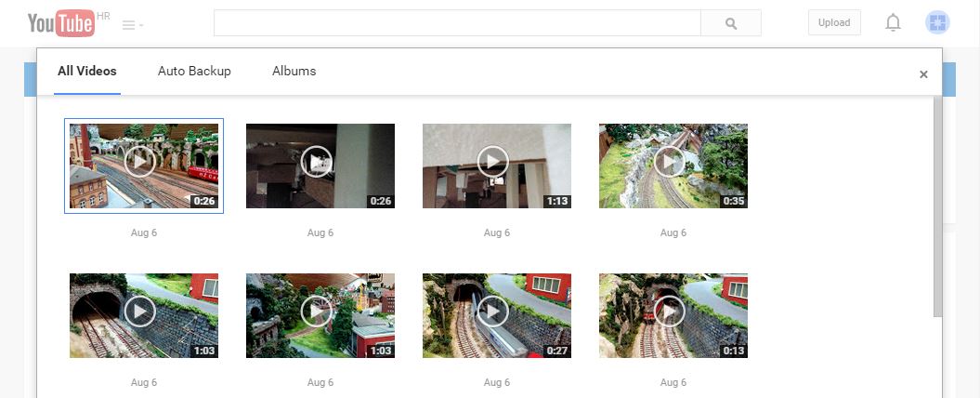This screenshot has height=398, width=980.
Task: Play the first 0:26 train station video
Action: [x=144, y=166]
